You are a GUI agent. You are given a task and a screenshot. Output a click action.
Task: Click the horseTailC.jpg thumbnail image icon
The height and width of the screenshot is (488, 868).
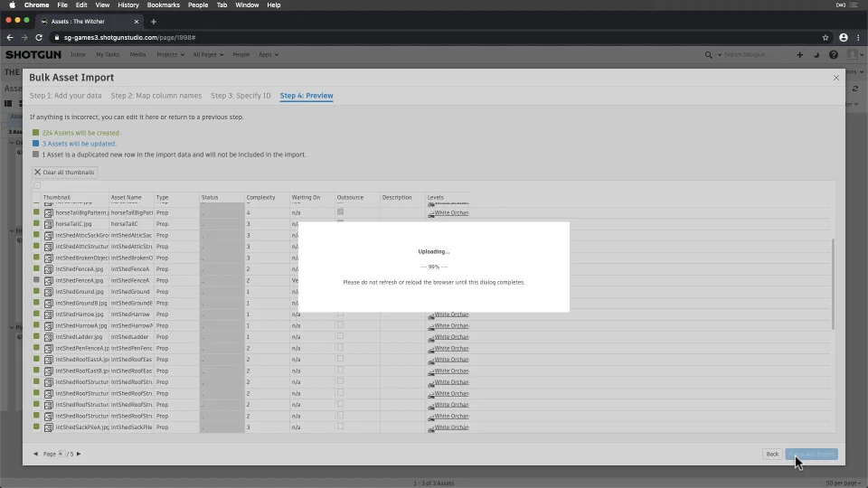[48, 224]
